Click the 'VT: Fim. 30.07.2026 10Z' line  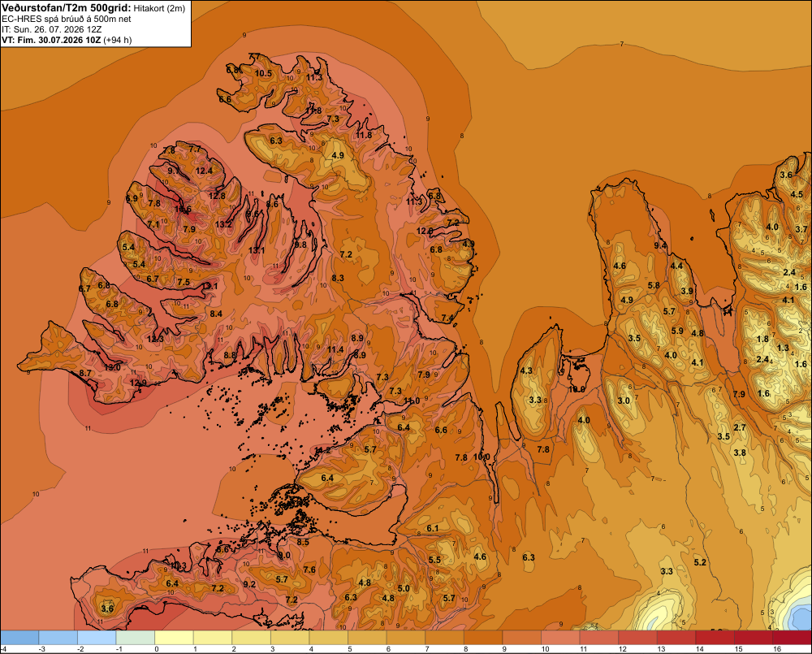click(52, 40)
